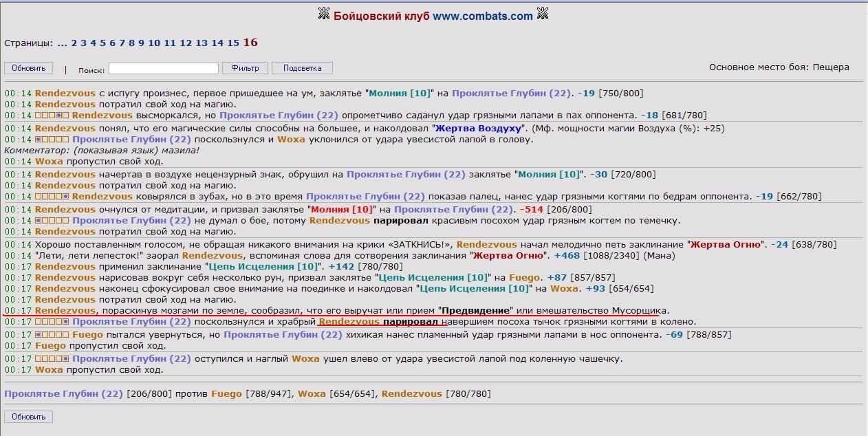Open page 3 of the battle log
The height and width of the screenshot is (436, 868).
(x=83, y=43)
